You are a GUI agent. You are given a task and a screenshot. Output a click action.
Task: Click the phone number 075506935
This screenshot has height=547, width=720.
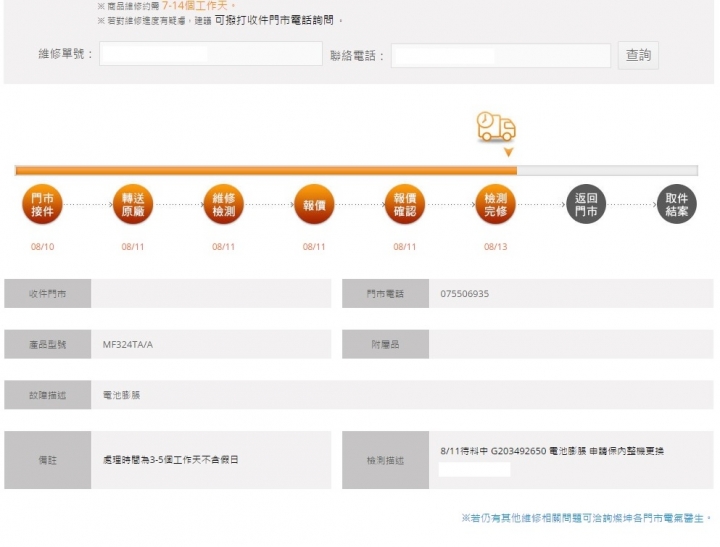465,294
